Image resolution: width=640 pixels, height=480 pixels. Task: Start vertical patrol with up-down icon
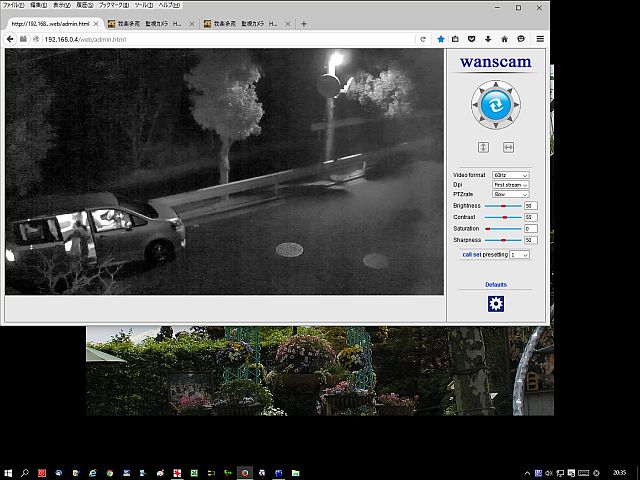(x=483, y=147)
